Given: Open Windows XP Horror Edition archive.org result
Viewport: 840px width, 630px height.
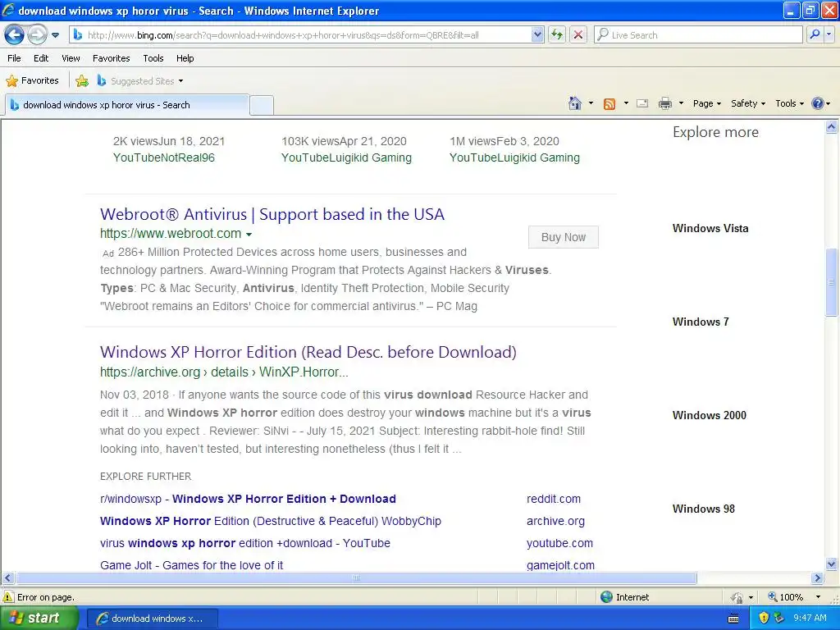Looking at the screenshot, I should pos(308,352).
